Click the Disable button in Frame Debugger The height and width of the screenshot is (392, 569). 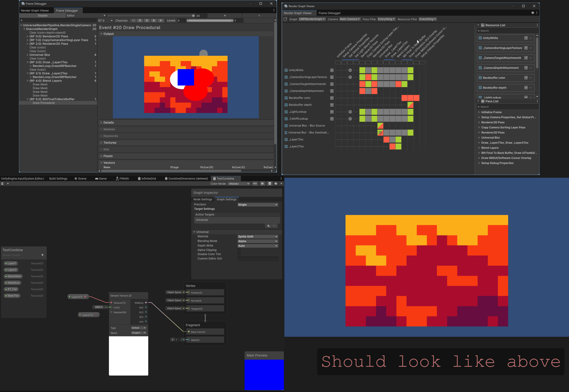point(42,15)
